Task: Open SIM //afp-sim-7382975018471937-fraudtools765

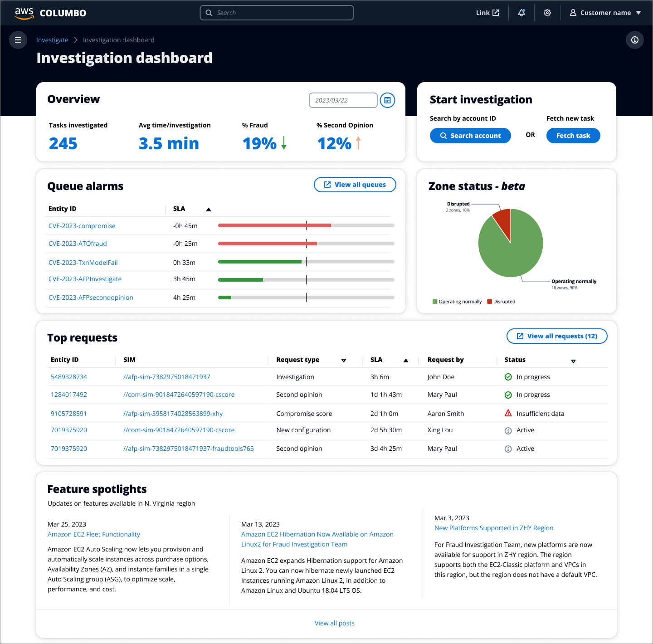Action: coord(189,449)
